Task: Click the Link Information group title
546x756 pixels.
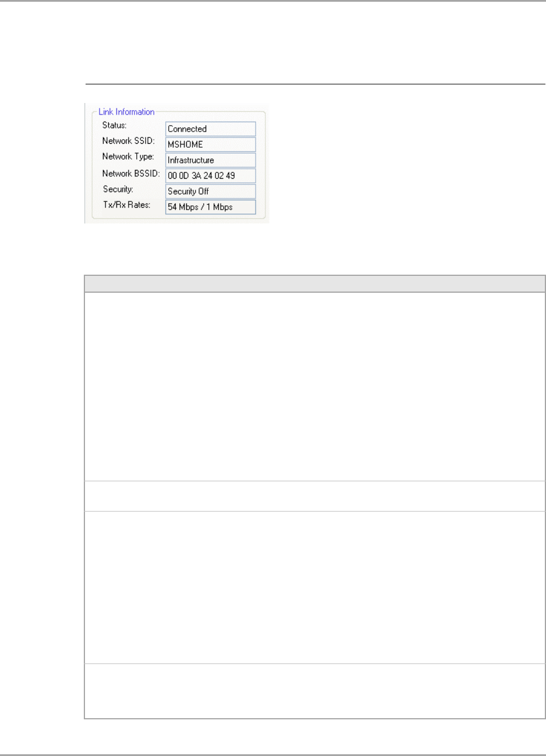Action: (126, 112)
